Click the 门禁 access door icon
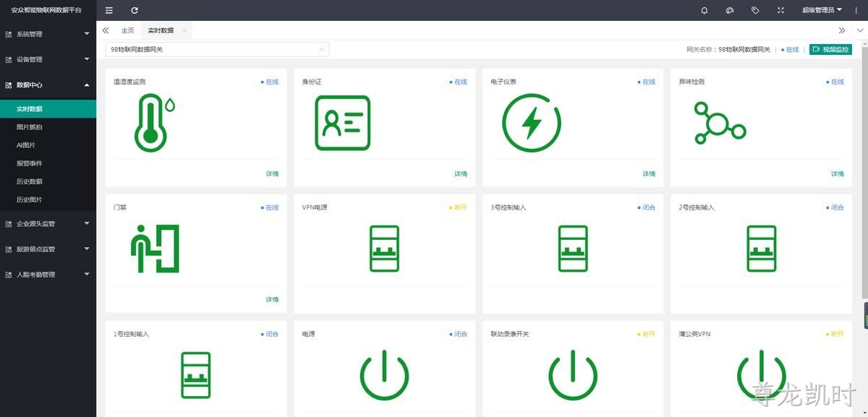 click(x=155, y=249)
